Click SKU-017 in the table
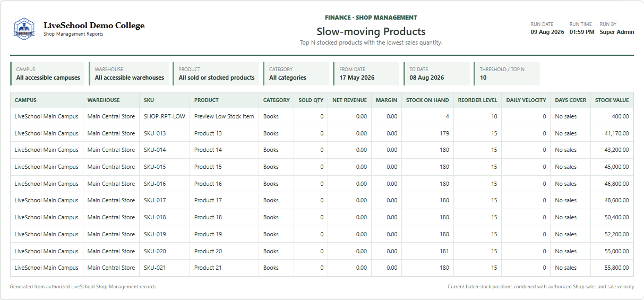Image resolution: width=644 pixels, height=300 pixels. tap(154, 200)
